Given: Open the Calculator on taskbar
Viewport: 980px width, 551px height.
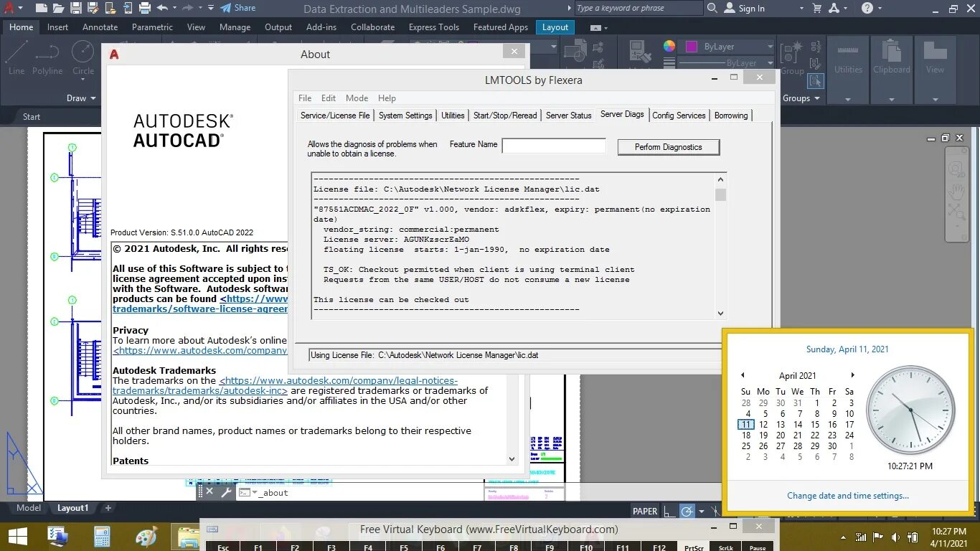Looking at the screenshot, I should coord(102,537).
